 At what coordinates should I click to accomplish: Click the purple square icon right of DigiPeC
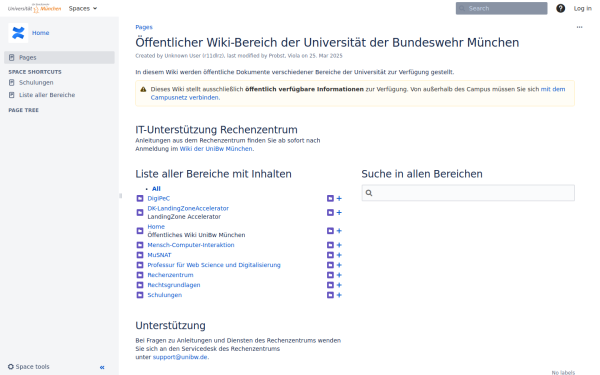pyautogui.click(x=330, y=198)
